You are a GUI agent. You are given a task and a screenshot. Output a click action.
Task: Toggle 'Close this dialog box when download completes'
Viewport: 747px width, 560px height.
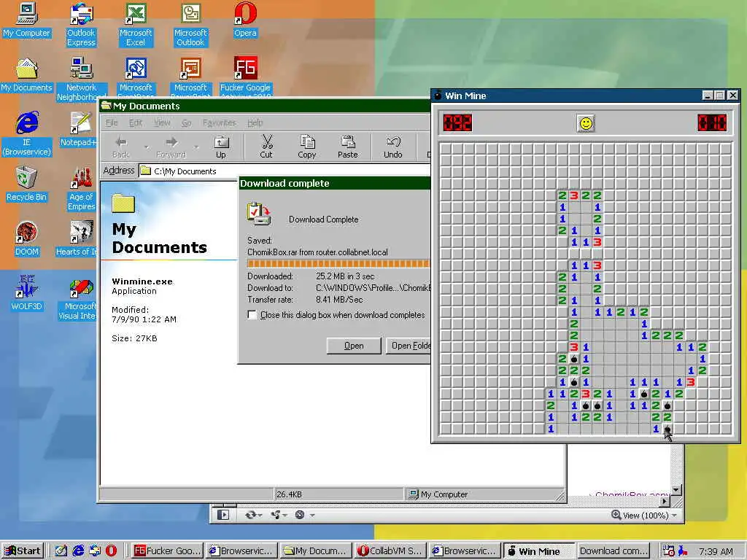point(252,315)
